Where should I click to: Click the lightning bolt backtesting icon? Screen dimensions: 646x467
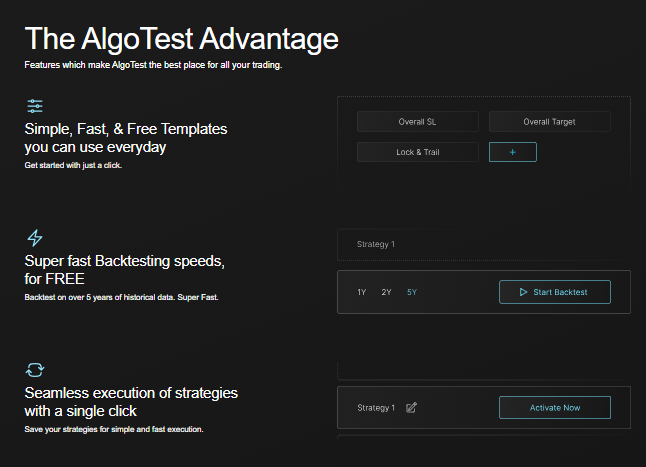click(35, 237)
